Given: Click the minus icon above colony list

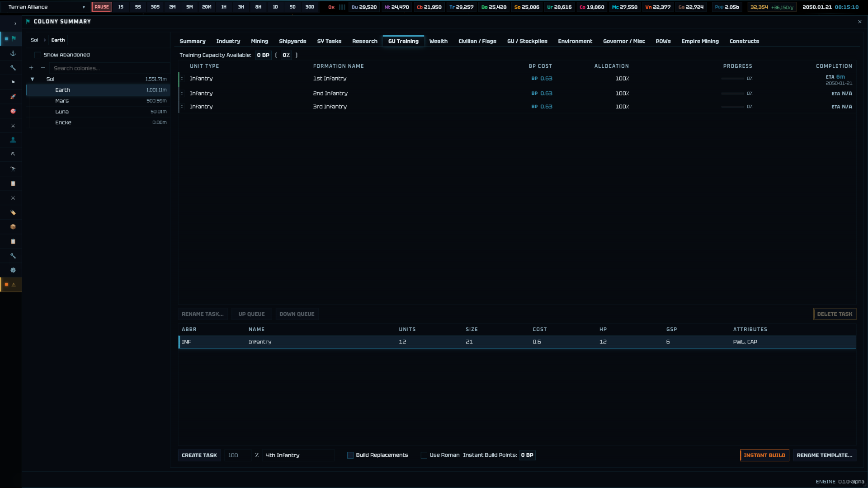Looking at the screenshot, I should pos(43,68).
